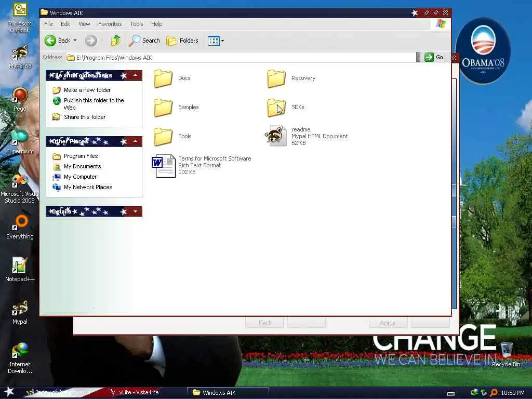The height and width of the screenshot is (399, 532).
Task: Click the Views icon in toolbar
Action: [x=214, y=41]
